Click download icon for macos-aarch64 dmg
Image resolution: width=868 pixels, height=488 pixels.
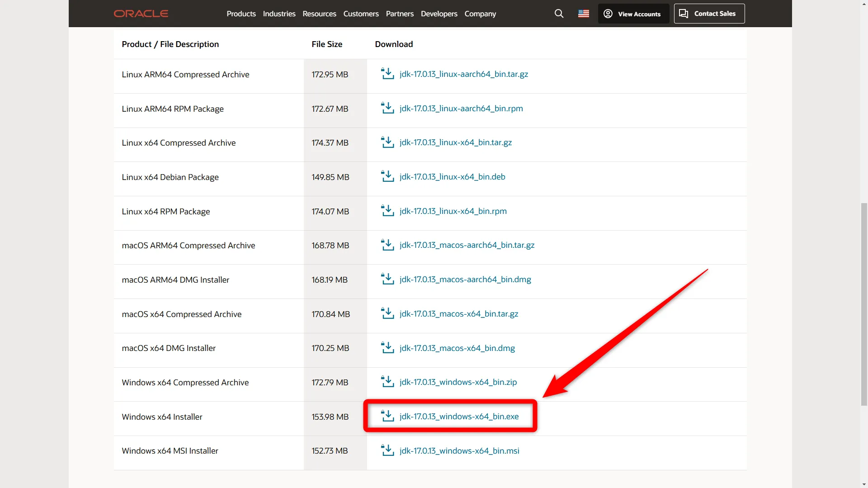coord(387,279)
